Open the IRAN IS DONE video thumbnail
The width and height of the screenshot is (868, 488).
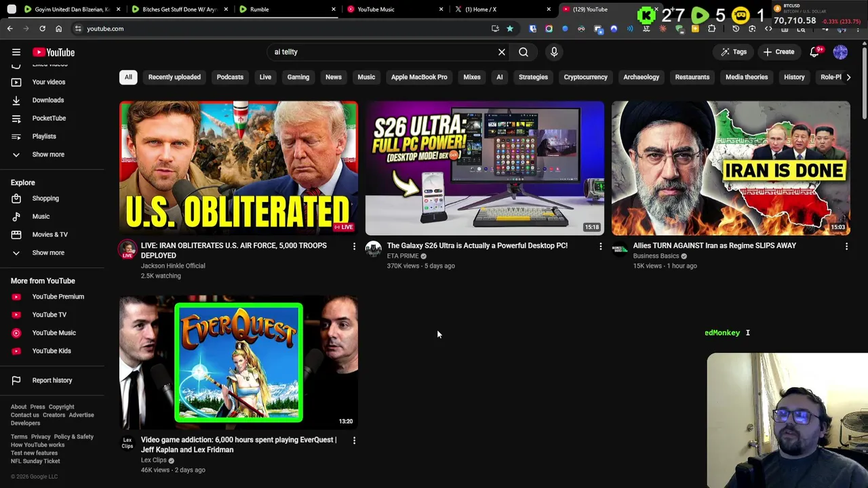731,168
